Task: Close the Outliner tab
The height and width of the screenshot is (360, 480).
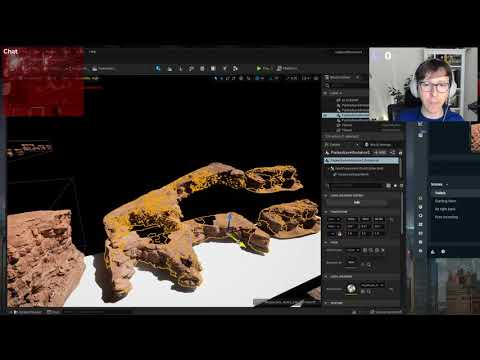Action: click(358, 77)
